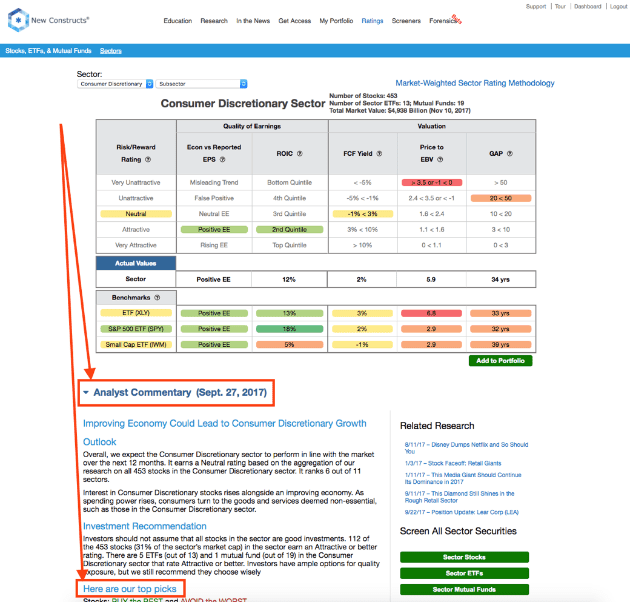The width and height of the screenshot is (630, 602).
Task: Click the green '2nd Quintile' ROIC cell
Action: tap(289, 229)
